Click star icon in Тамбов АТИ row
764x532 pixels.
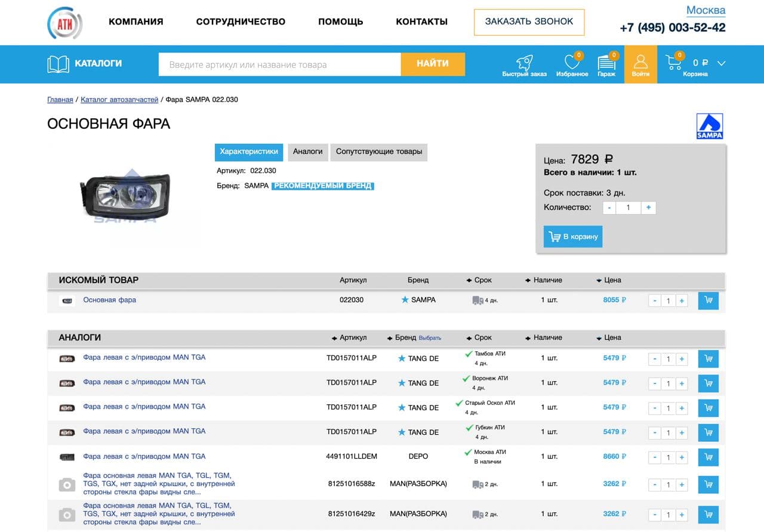click(402, 358)
